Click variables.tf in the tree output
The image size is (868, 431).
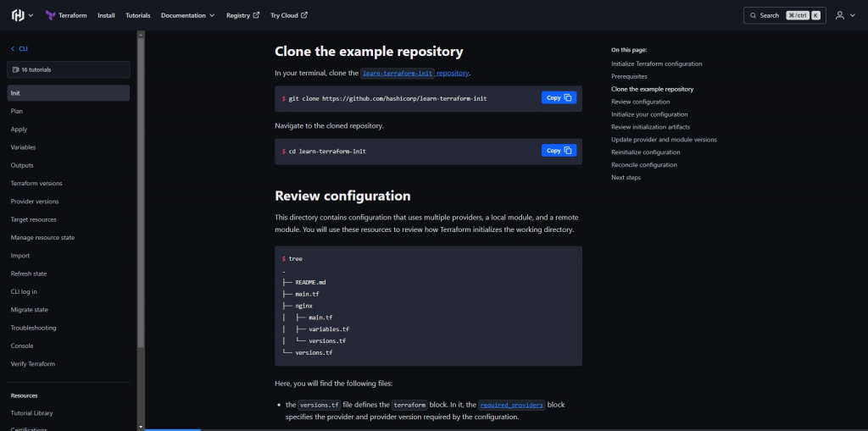[x=329, y=329]
